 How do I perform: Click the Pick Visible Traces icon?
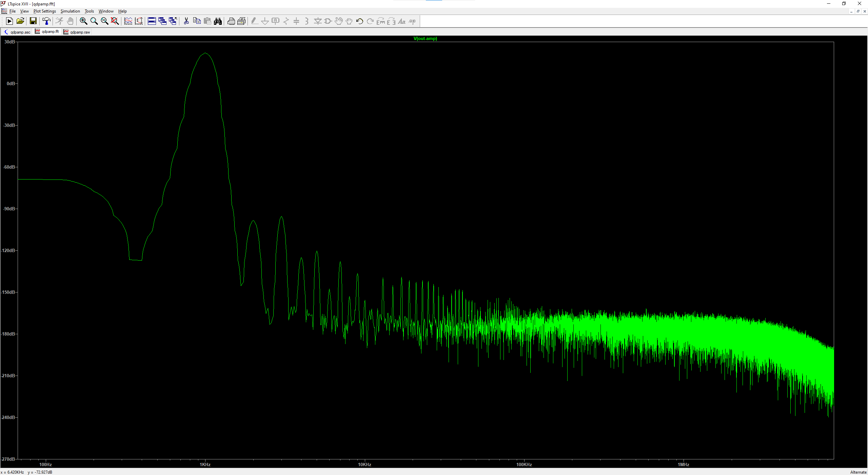click(x=128, y=21)
